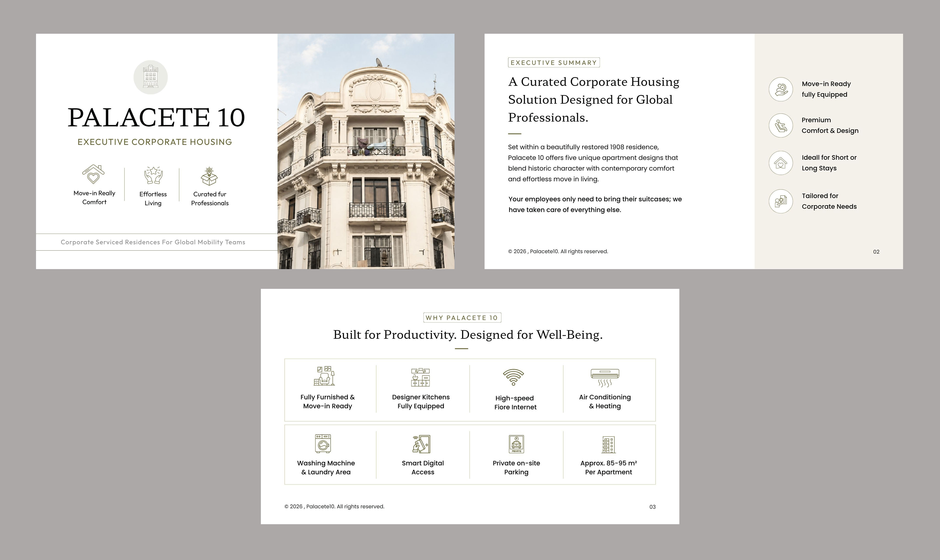The height and width of the screenshot is (560, 940).
Task: Click the Tailored for Corporate Needs icon
Action: pos(781,201)
